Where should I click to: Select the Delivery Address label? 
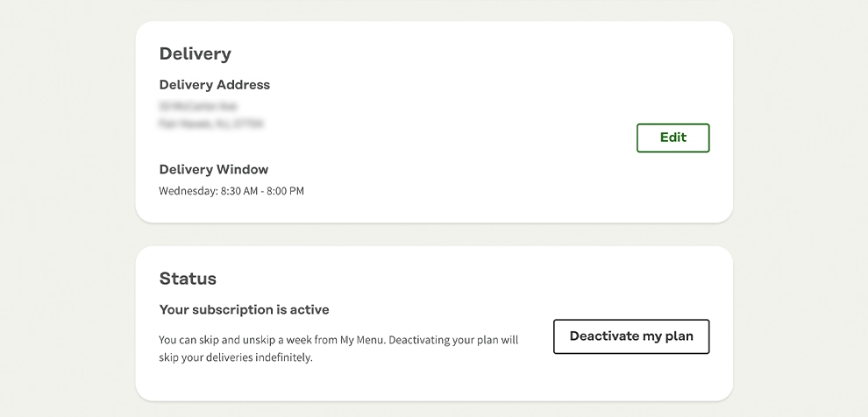215,85
